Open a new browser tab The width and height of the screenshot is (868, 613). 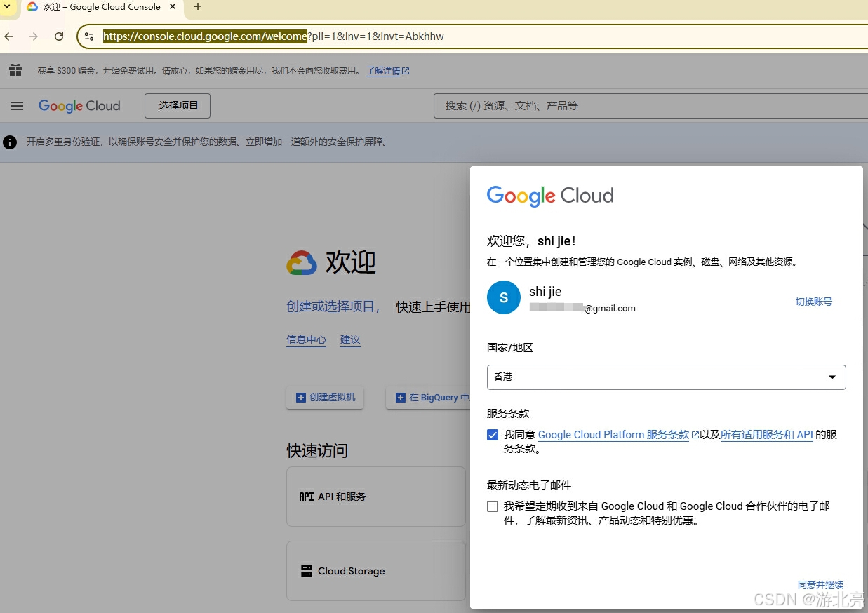pyautogui.click(x=197, y=6)
